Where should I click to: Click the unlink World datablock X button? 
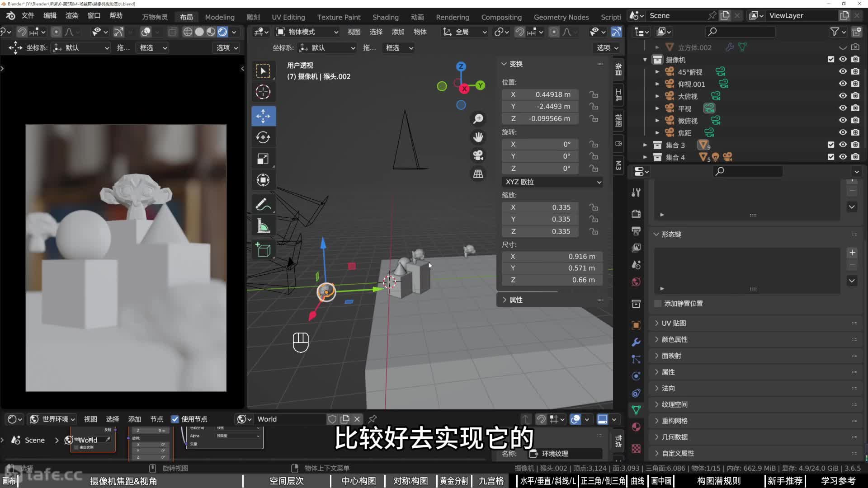click(x=357, y=419)
